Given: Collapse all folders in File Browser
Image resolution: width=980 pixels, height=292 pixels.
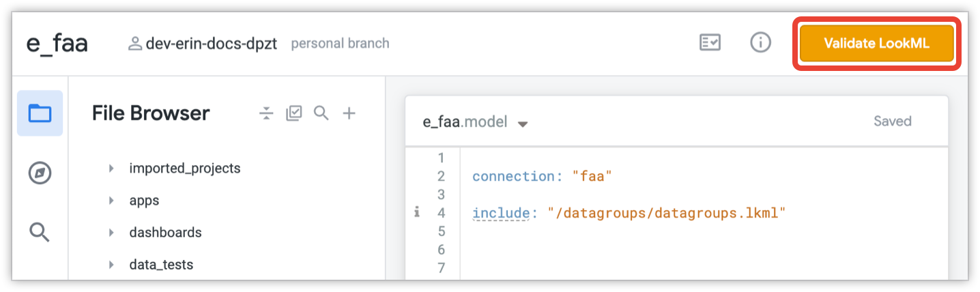Looking at the screenshot, I should [266, 113].
